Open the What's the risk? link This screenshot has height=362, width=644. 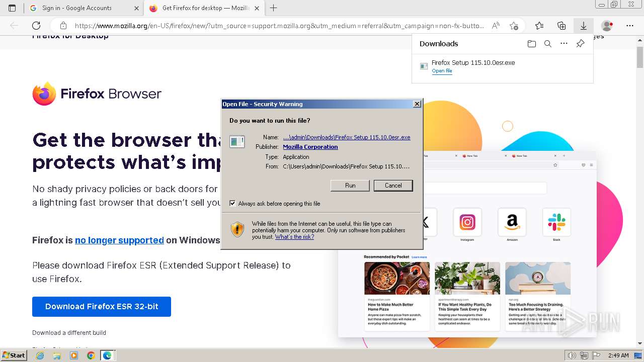point(294,237)
